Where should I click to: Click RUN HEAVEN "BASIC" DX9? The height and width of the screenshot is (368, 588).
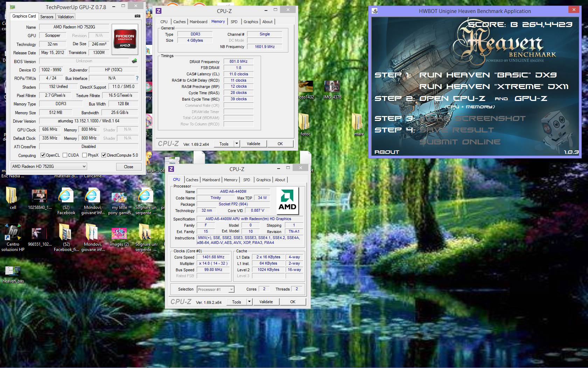[x=488, y=75]
